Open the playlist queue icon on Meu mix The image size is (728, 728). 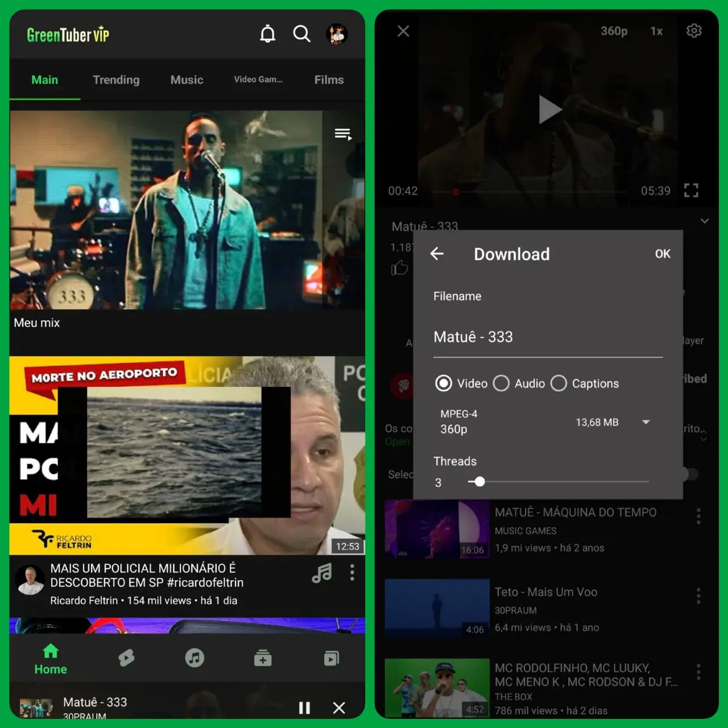(343, 134)
